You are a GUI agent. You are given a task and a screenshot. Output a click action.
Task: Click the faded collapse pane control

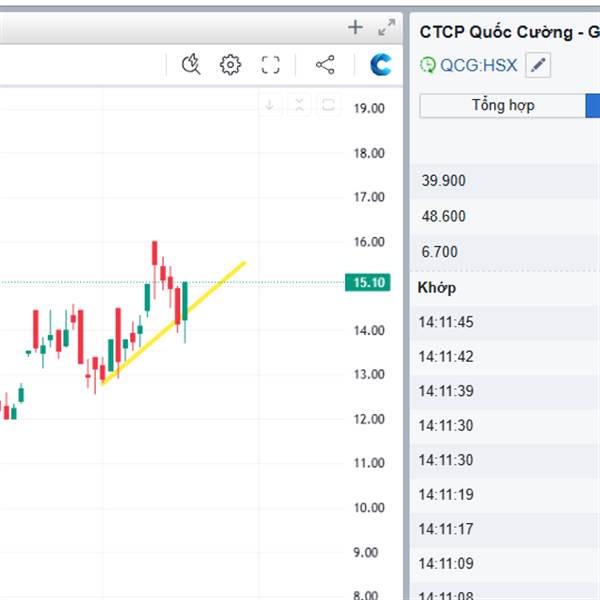pos(299,104)
